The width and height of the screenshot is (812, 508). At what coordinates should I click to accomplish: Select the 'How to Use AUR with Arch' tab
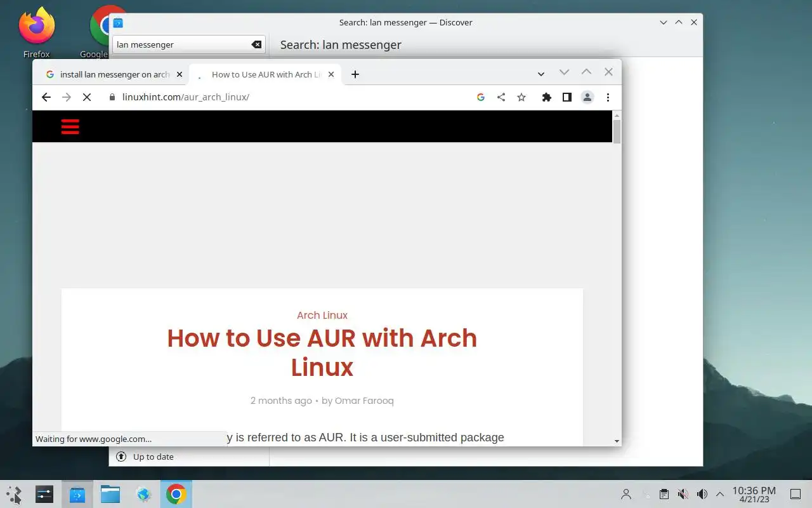point(265,74)
